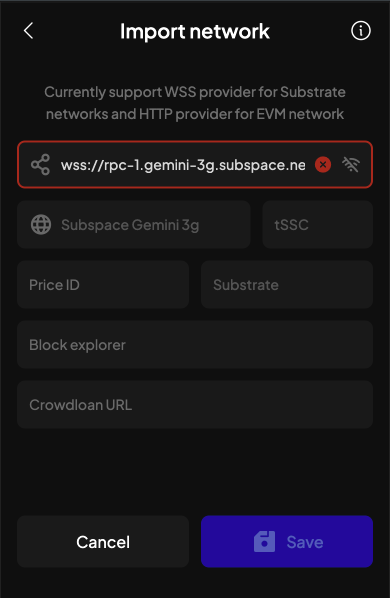Click the crossed-out wifi connection status icon

[x=351, y=165]
